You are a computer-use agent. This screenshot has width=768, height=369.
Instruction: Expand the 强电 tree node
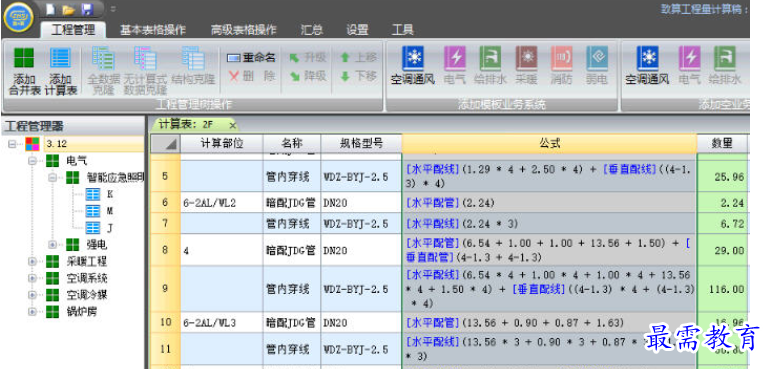coord(52,244)
